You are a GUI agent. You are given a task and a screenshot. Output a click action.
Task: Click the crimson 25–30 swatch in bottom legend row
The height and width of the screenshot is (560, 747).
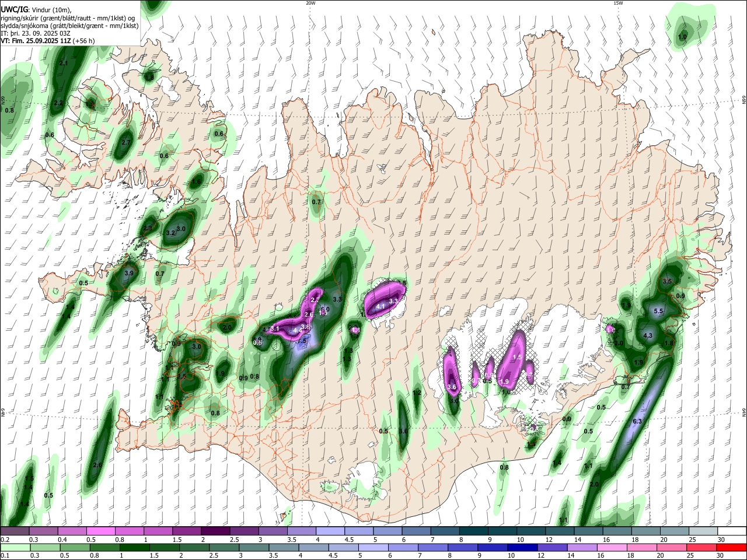click(701, 547)
